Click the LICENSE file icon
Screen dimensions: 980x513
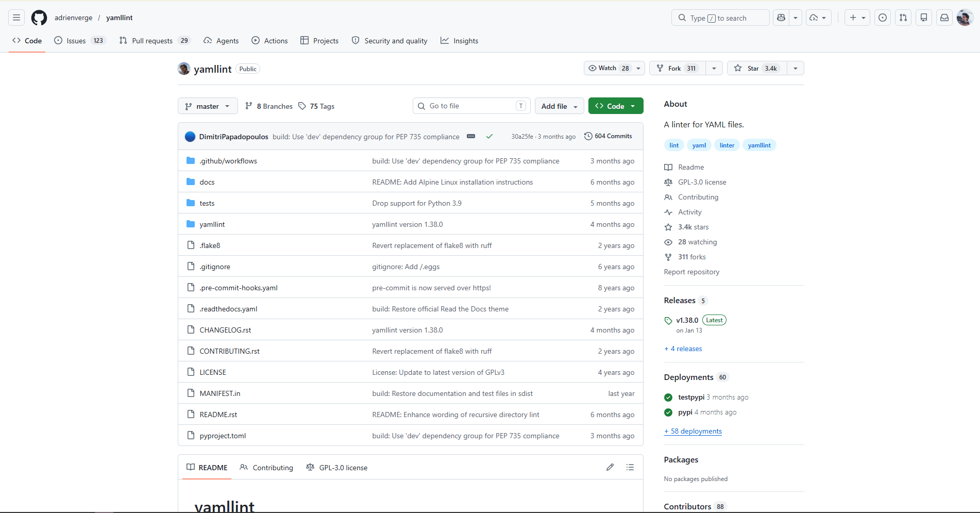(191, 372)
